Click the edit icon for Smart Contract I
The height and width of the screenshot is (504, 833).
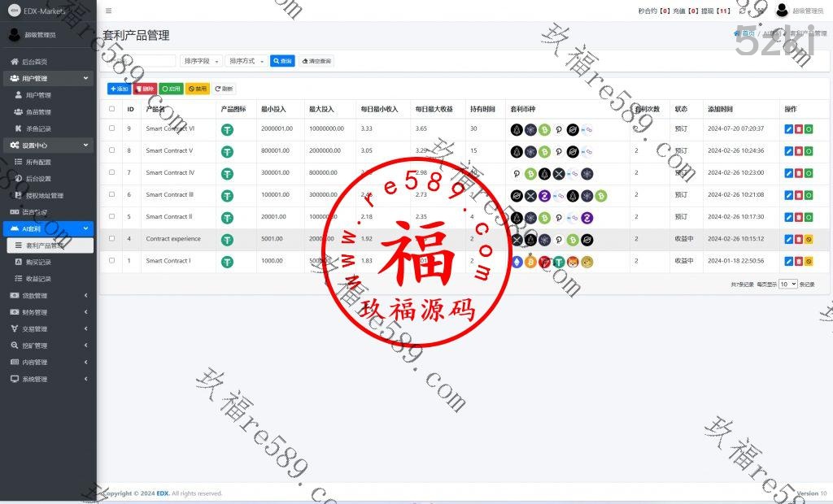point(787,261)
